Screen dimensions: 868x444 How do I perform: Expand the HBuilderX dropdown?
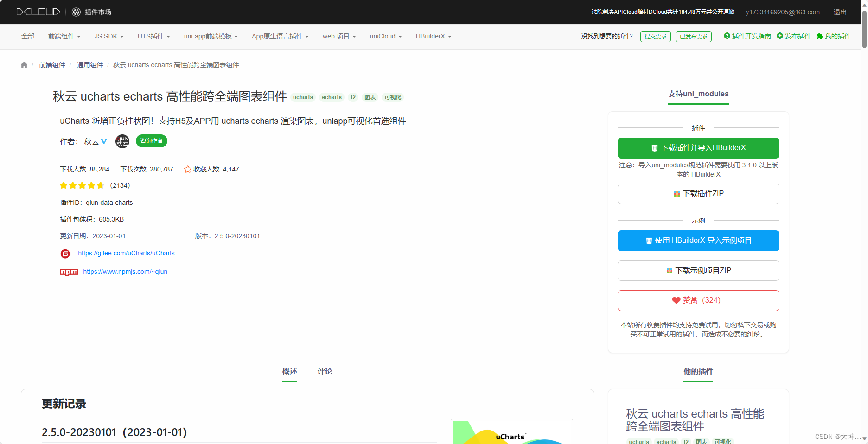click(434, 36)
